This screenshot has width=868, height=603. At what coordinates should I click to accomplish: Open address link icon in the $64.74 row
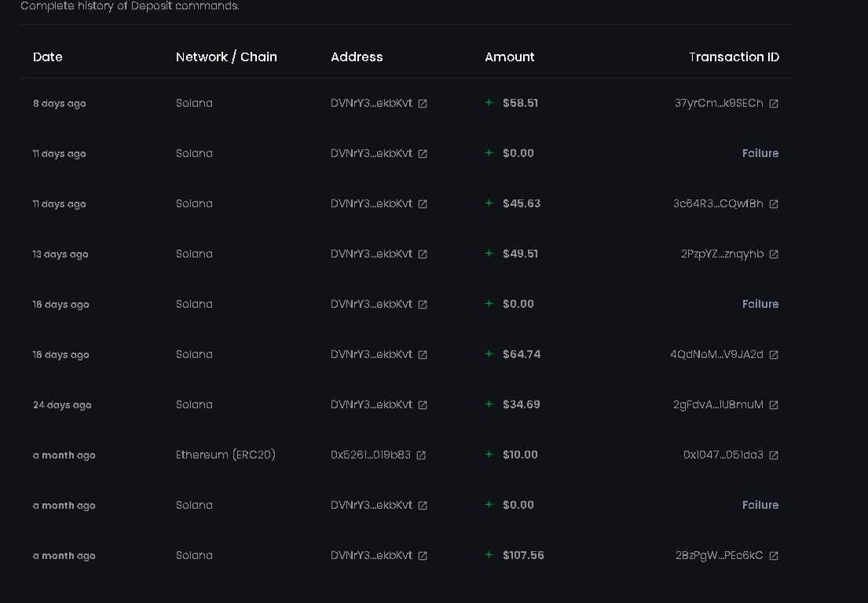click(x=423, y=355)
